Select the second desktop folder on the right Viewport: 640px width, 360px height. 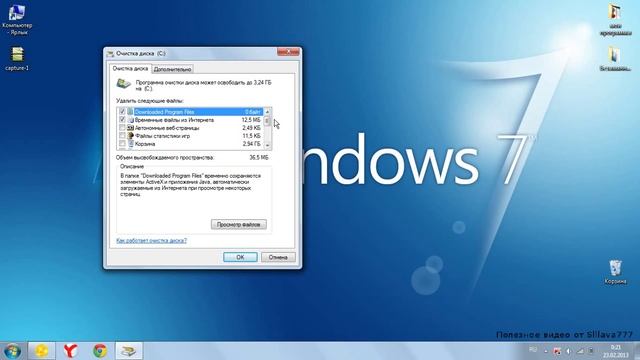615,59
